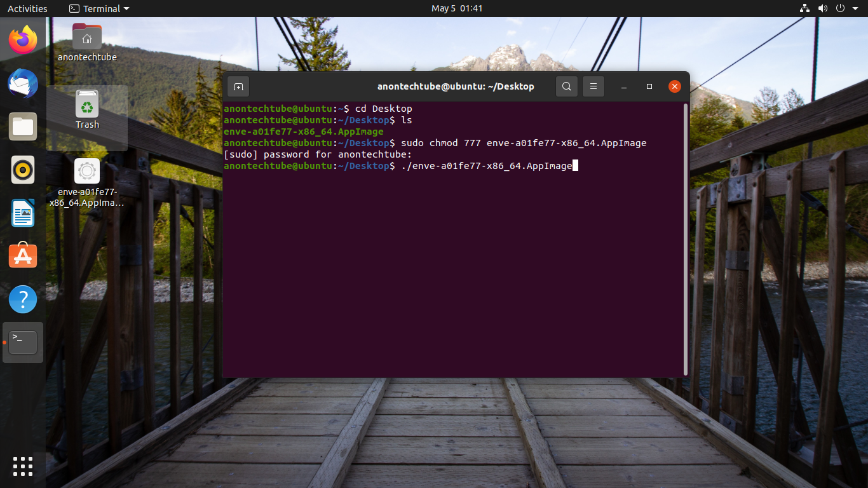This screenshot has height=488, width=868.
Task: Minimize the Terminal window
Action: 624,86
